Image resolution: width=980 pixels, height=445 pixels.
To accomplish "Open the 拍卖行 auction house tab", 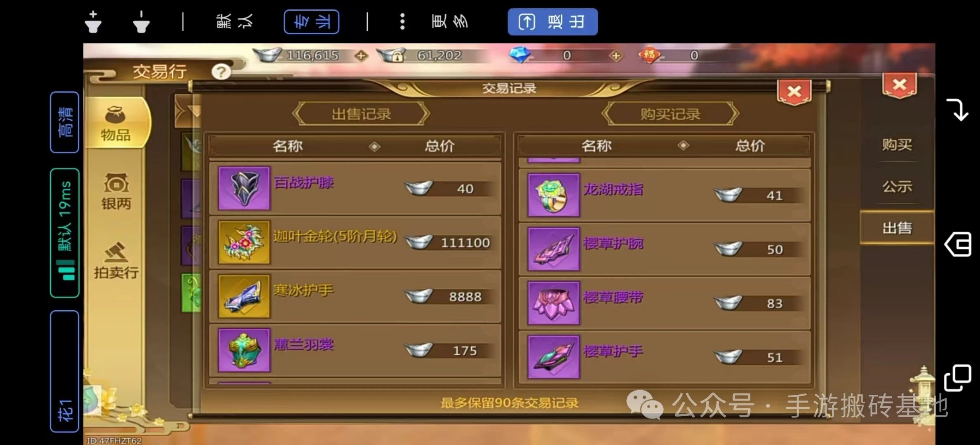I will pos(116,261).
